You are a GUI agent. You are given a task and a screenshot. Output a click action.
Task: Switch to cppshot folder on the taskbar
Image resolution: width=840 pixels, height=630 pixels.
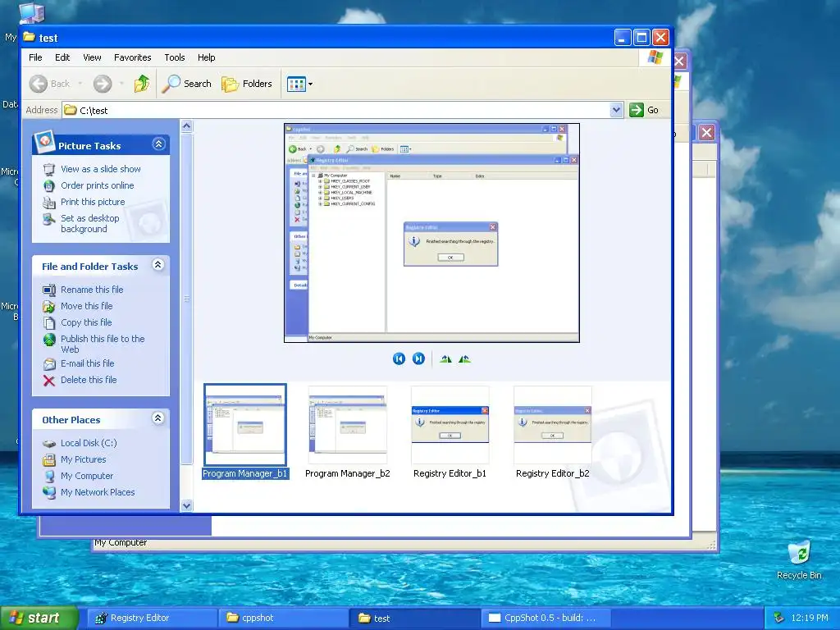pos(282,618)
